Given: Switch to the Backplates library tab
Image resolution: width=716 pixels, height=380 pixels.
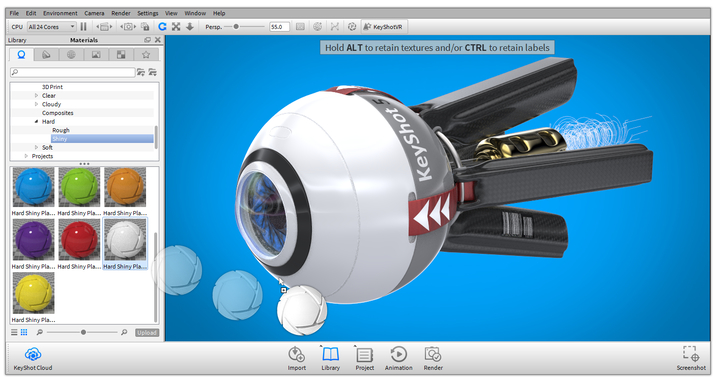Looking at the screenshot, I should pyautogui.click(x=96, y=55).
